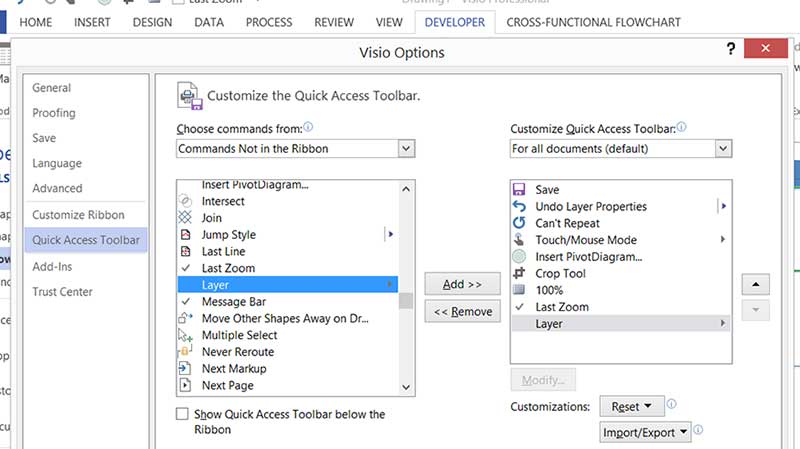Click the commands list scrollbar thumb
This screenshot has width=800, height=449.
tap(406, 301)
